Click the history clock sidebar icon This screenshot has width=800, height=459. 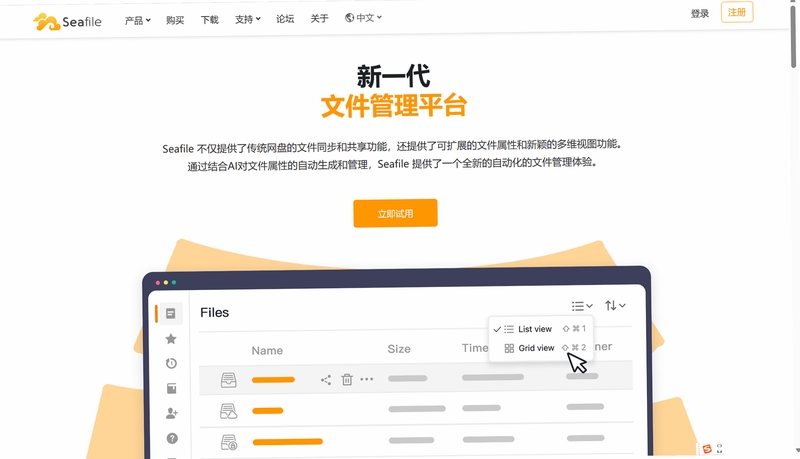point(171,363)
